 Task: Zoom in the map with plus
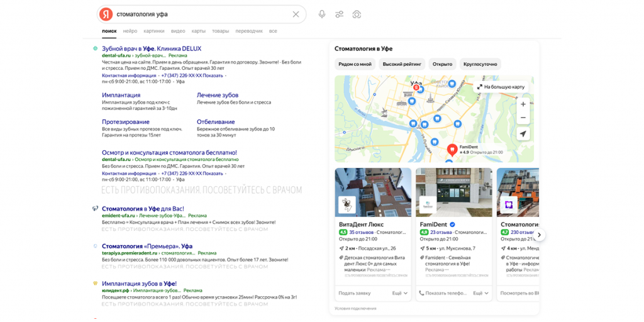tap(523, 104)
